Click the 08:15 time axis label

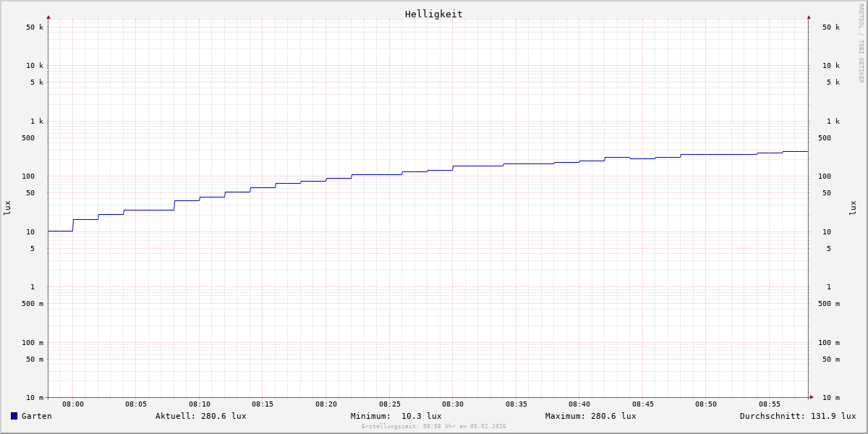263,404
